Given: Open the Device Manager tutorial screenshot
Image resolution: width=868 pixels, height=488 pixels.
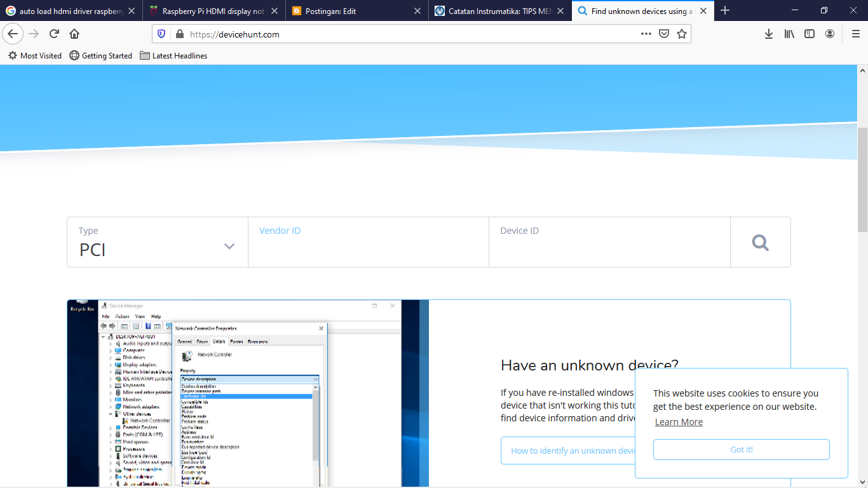Looking at the screenshot, I should pos(248,393).
